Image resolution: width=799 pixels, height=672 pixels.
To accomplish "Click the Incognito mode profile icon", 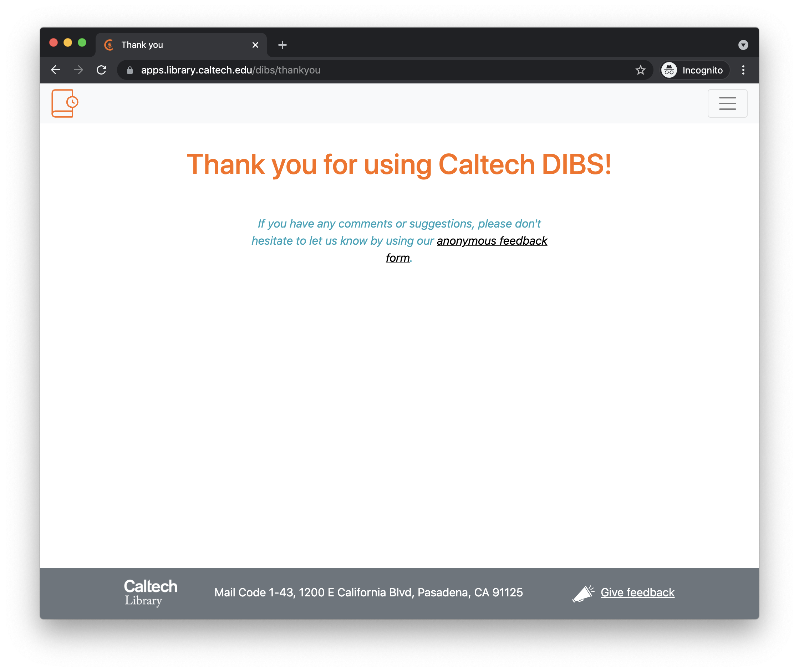I will [668, 70].
